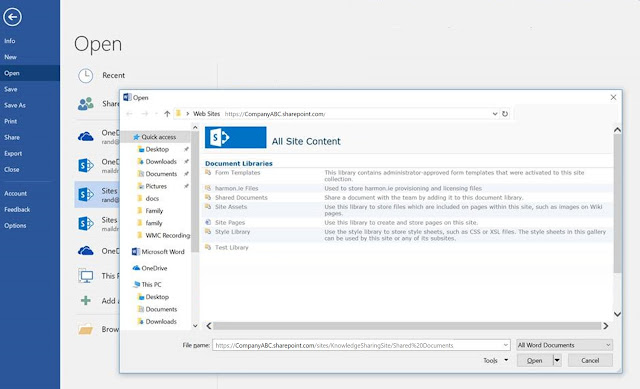Select Documents under Quick access
The image size is (640, 389).
tap(161, 174)
